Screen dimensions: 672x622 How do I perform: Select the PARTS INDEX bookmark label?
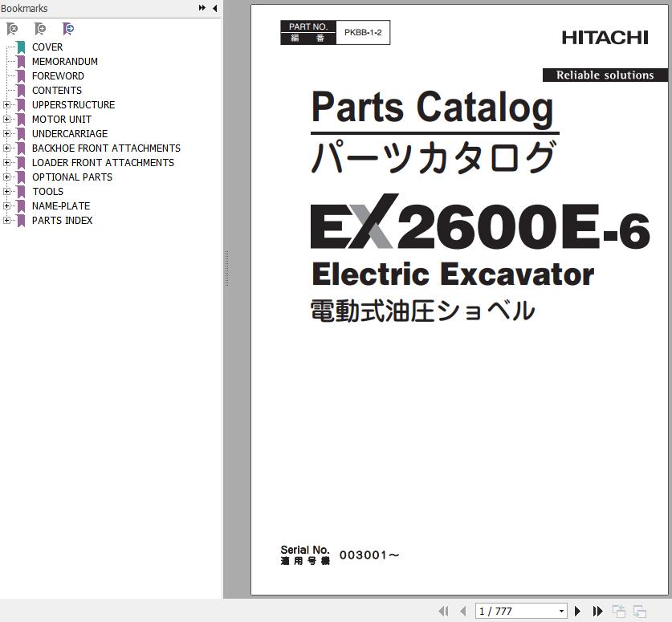(62, 221)
